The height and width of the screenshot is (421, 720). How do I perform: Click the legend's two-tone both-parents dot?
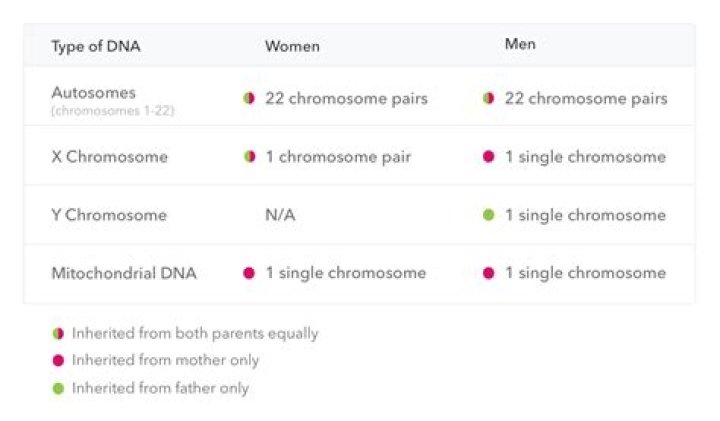click(58, 334)
